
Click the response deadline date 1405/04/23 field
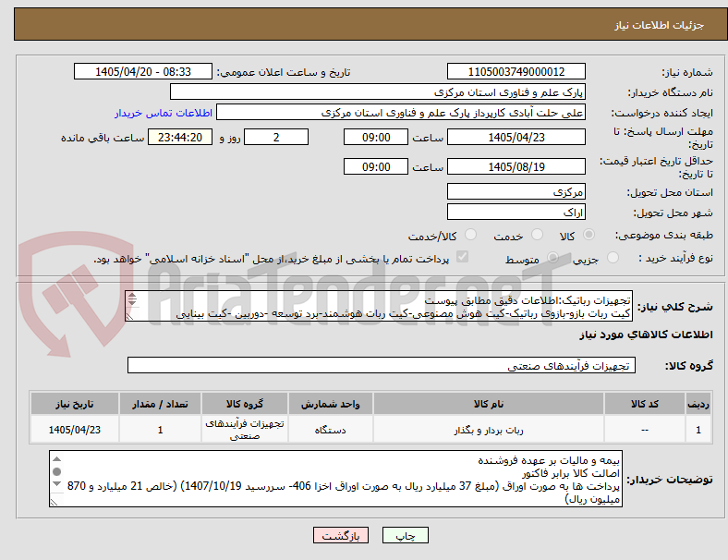click(516, 137)
